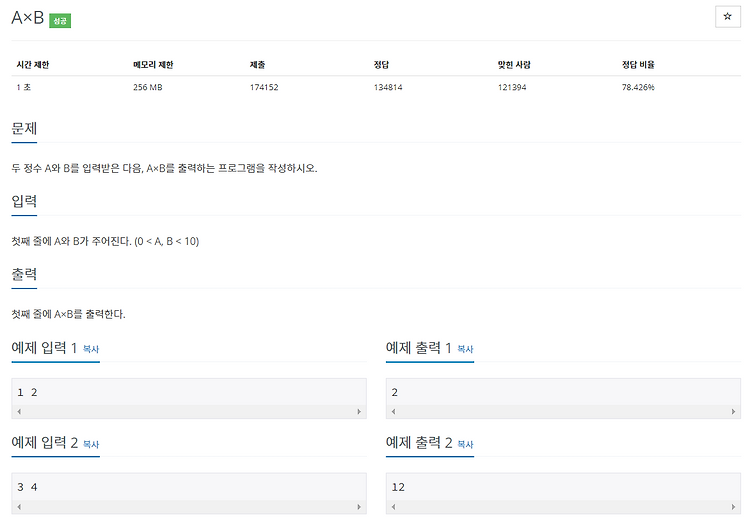This screenshot has width=750, height=529.
Task: Click right scroll arrow of example output 1
Action: pyautogui.click(x=733, y=411)
